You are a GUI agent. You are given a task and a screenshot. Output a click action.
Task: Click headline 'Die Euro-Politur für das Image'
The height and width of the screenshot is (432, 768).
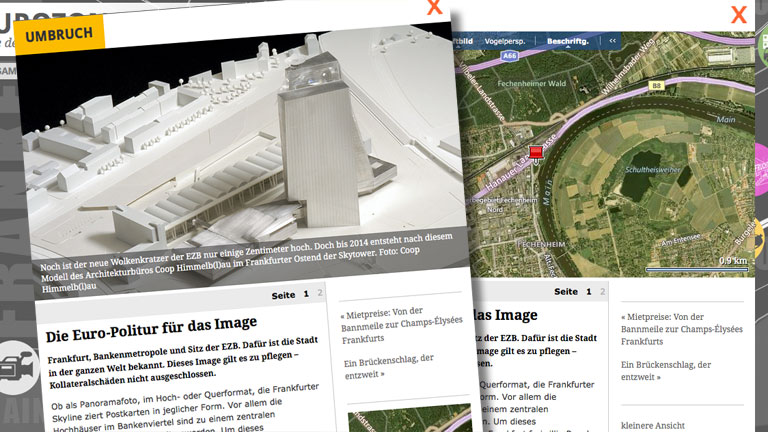click(x=151, y=329)
